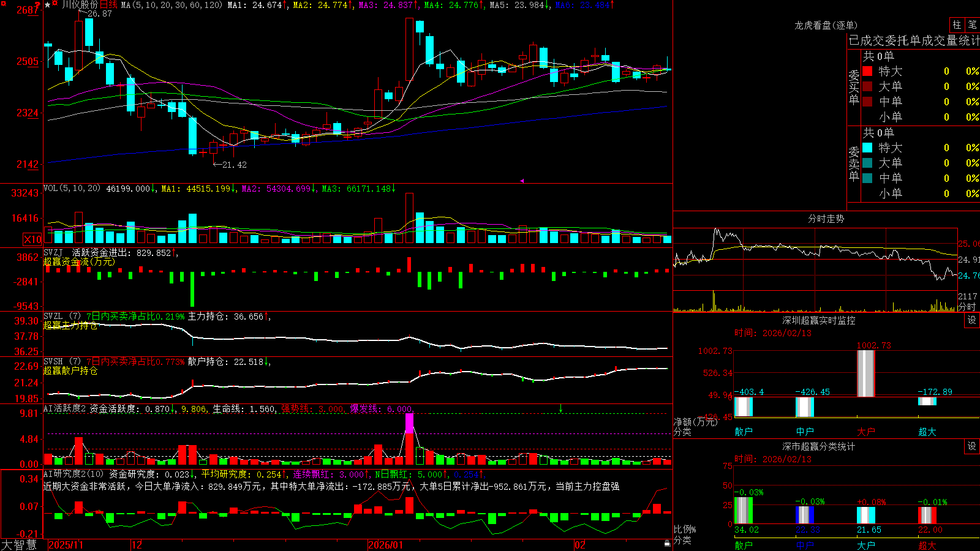Click the dark red 大单 buy-order swatch
The image size is (980, 551).
[x=867, y=86]
